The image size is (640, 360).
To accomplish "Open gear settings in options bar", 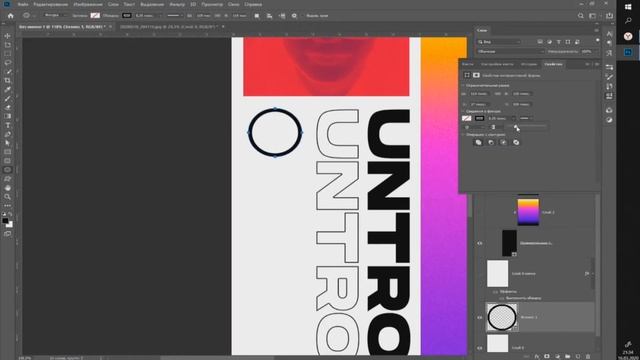I will 294,16.
